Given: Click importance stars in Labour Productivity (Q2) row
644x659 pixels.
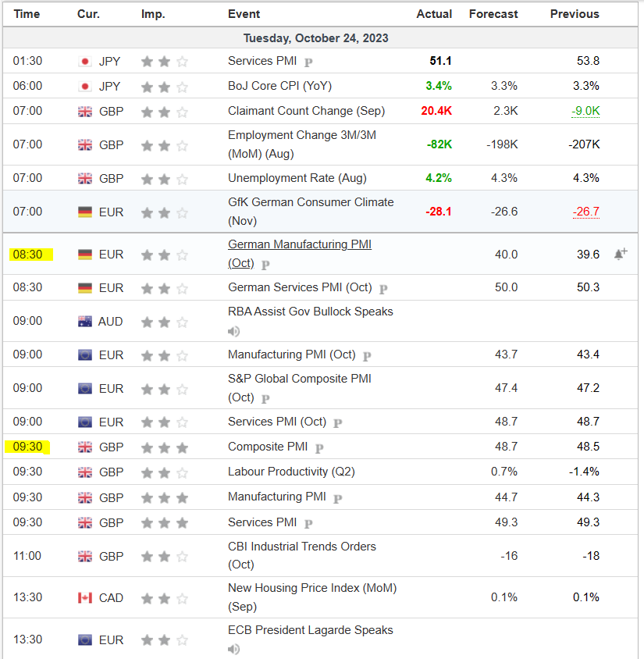Looking at the screenshot, I should pos(164,472).
